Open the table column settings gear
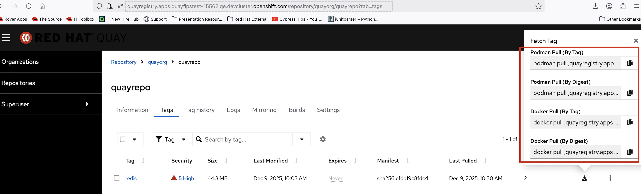The height and width of the screenshot is (194, 644). [323, 139]
